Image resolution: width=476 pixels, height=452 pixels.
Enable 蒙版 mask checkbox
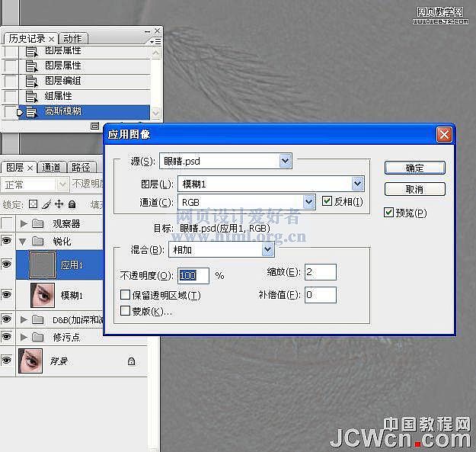point(125,311)
